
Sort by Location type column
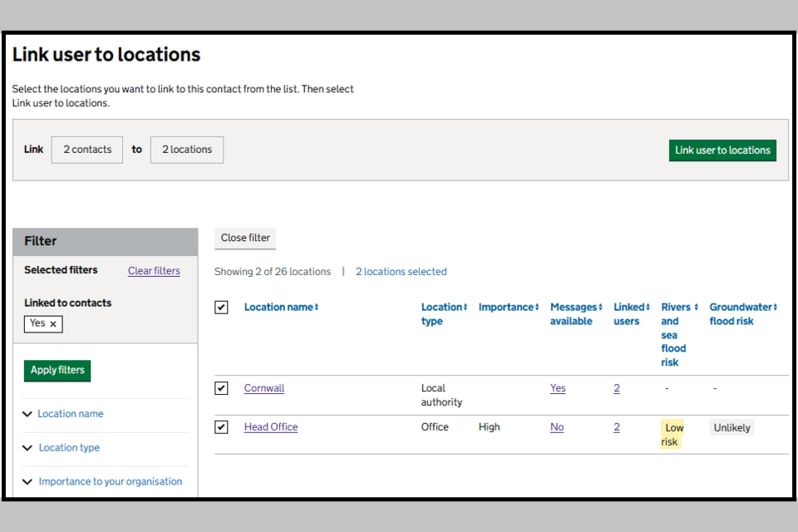pos(444,308)
